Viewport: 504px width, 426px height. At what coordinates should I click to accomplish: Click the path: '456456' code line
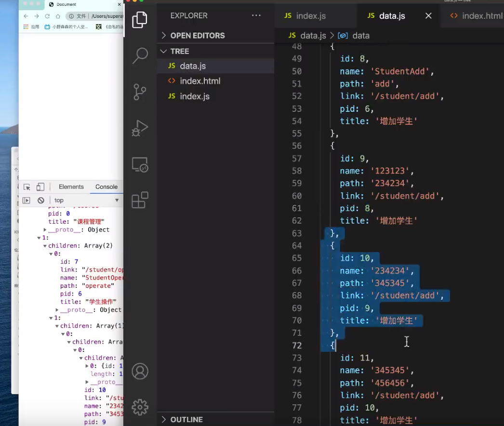377,383
